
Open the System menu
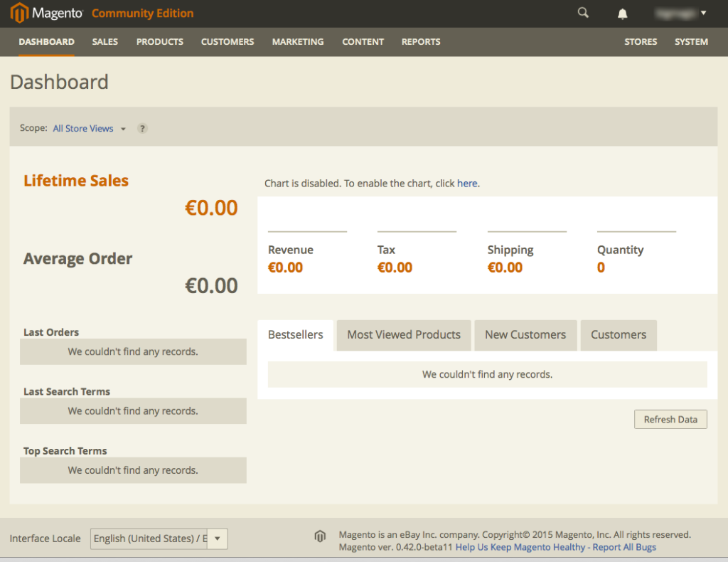pyautogui.click(x=691, y=42)
